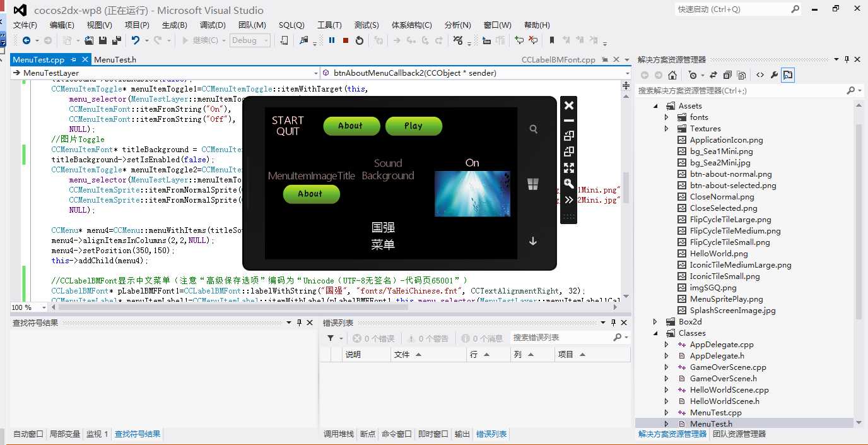Toggle the 0 errors filter button
868x445 pixels.
pos(373,338)
